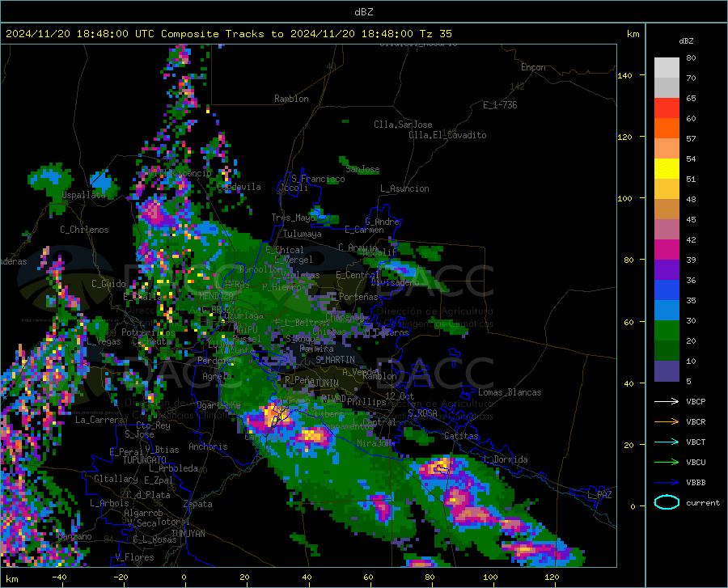Select the dark purple 5 dBZ swatch

point(667,370)
